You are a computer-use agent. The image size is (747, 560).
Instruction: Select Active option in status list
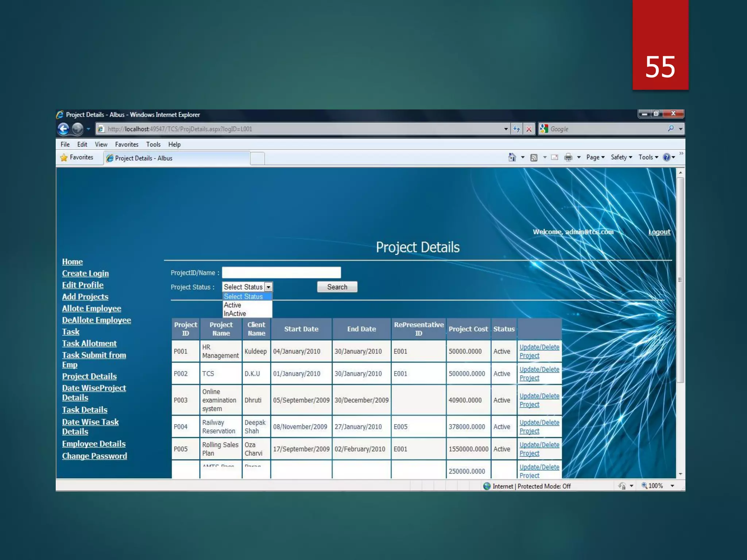(233, 305)
